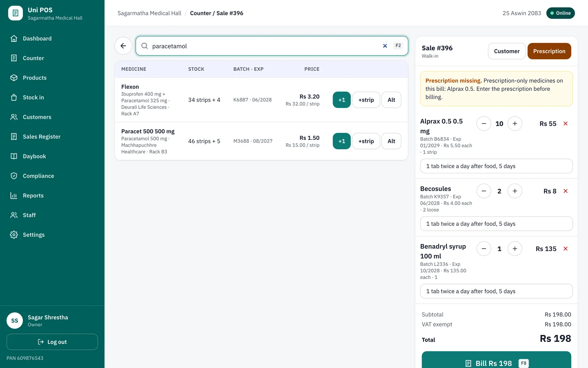This screenshot has height=368, width=588.
Task: Click the SS user avatar
Action: [15, 321]
